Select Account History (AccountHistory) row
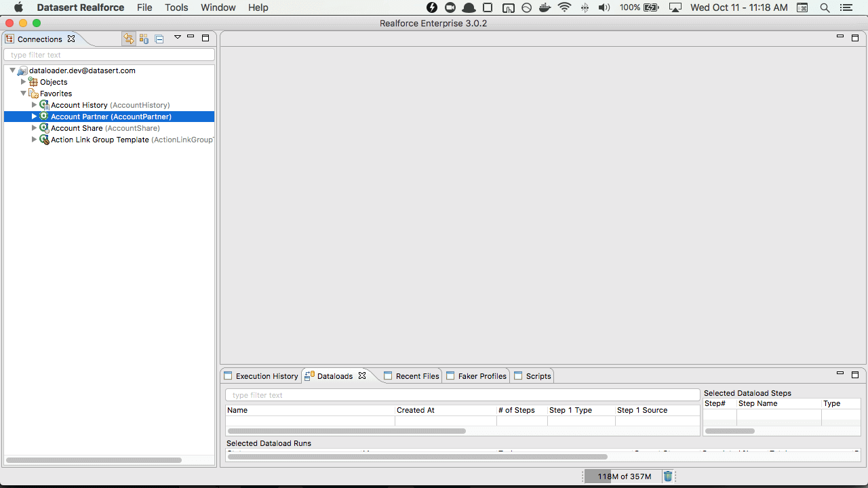The width and height of the screenshot is (868, 488). (x=111, y=105)
